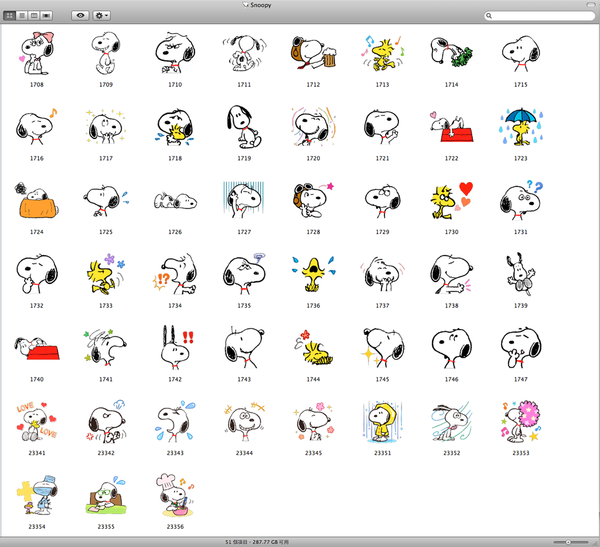600x547 pixels.
Task: Click the file name label 1709
Action: coord(106,85)
